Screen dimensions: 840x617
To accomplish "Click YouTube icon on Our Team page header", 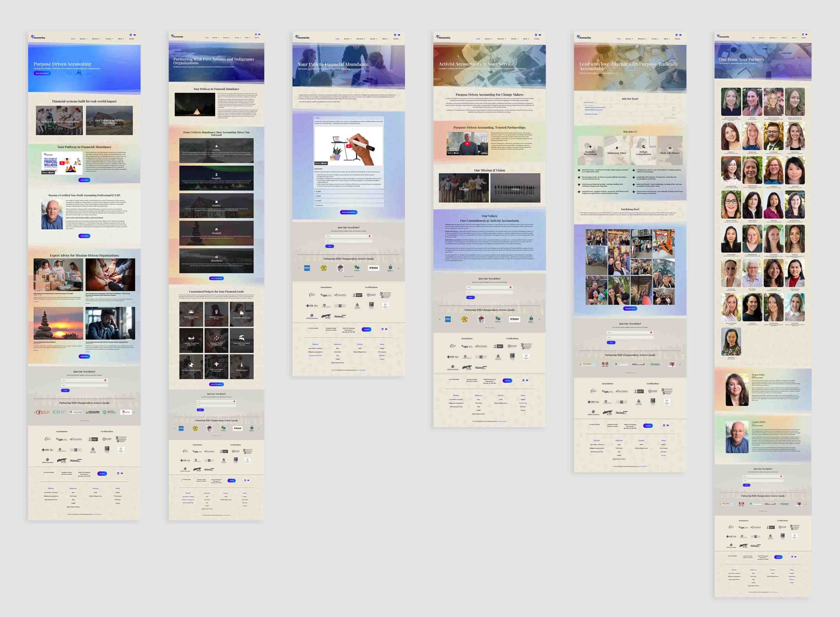I will coord(807,34).
